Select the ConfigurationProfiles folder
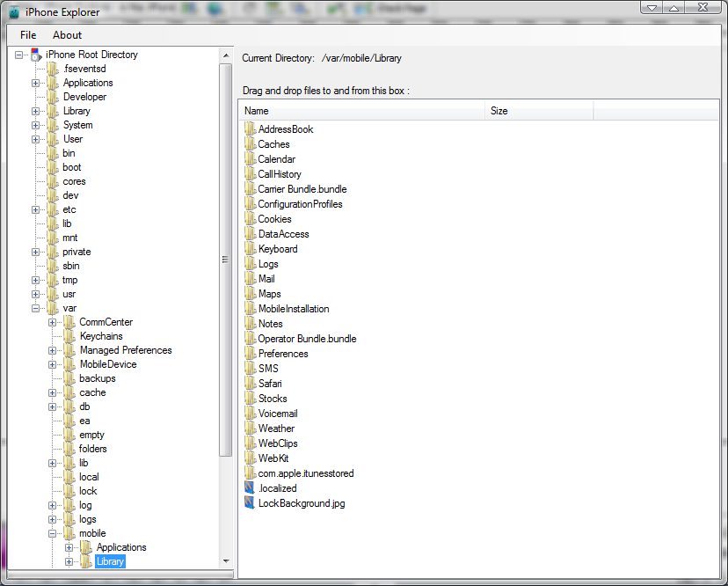728x586 pixels. point(300,203)
